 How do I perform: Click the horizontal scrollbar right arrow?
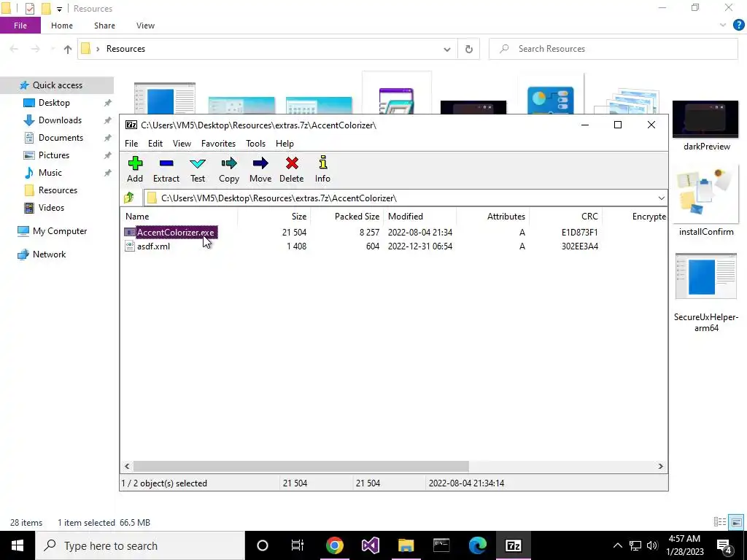[661, 466]
